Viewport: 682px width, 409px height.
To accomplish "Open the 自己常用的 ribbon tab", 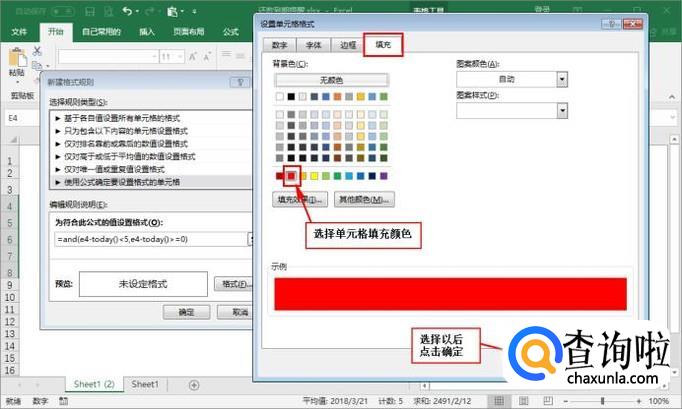I will click(101, 32).
